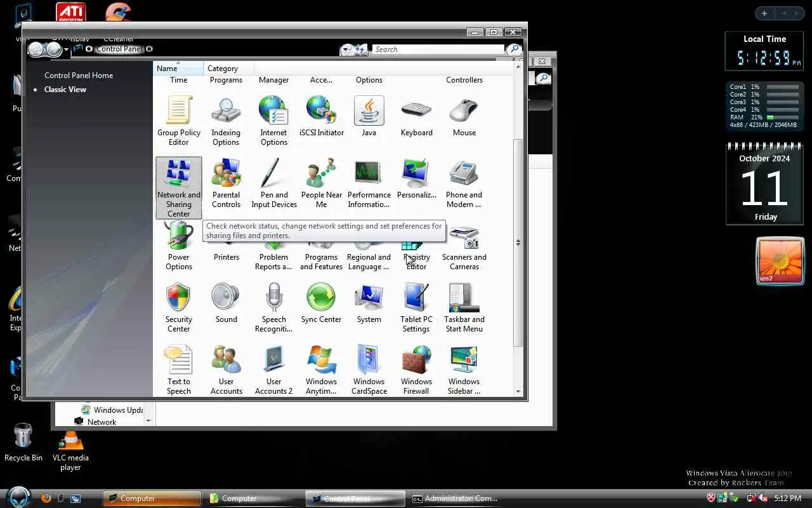
Task: Open Windows Firewall
Action: coord(416,370)
